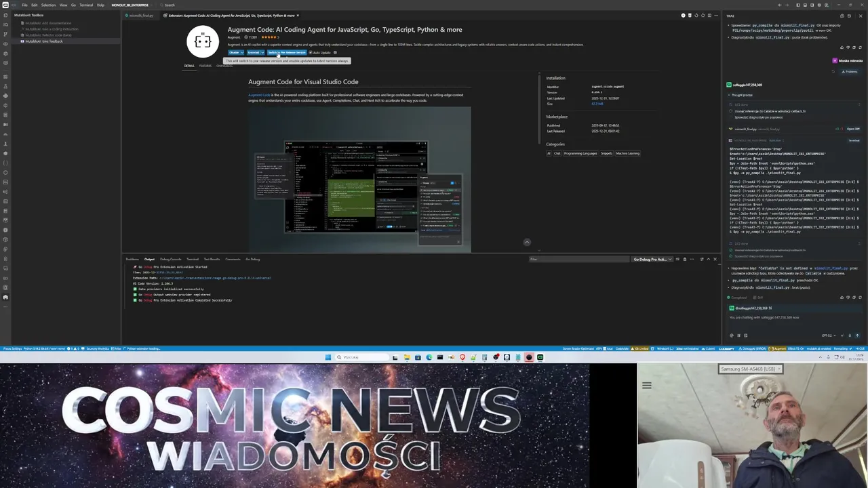Switch to the DETAILS extension tab
The width and height of the screenshot is (868, 488).
(x=189, y=66)
